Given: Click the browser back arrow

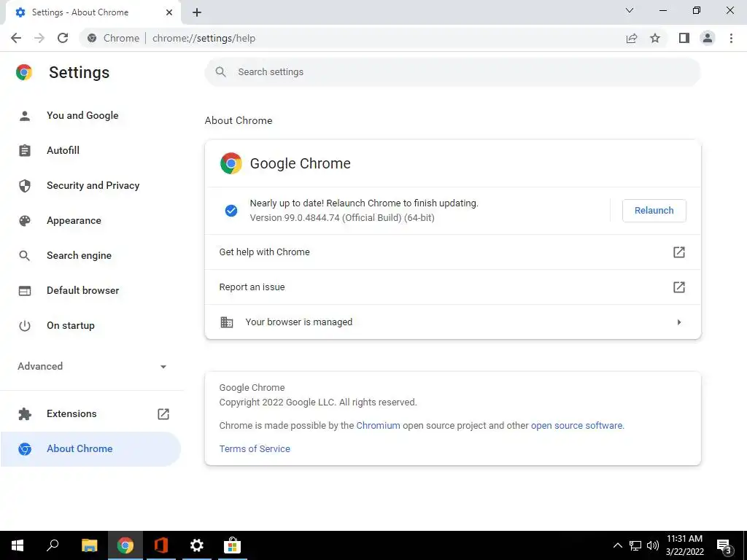Looking at the screenshot, I should point(16,38).
